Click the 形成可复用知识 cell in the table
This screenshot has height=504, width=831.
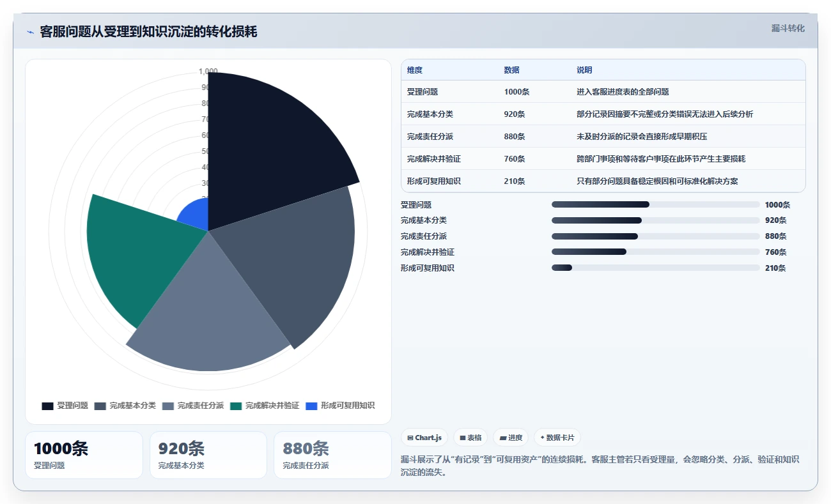pyautogui.click(x=434, y=181)
